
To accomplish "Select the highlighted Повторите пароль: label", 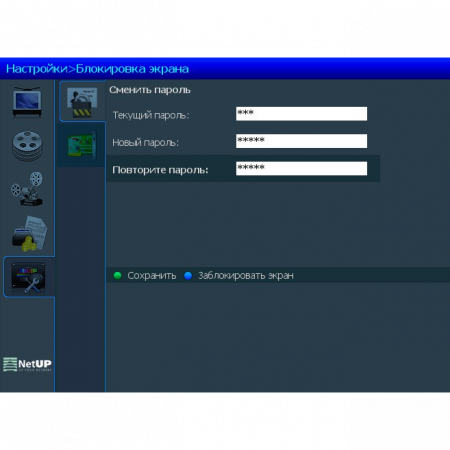I will pos(160,170).
